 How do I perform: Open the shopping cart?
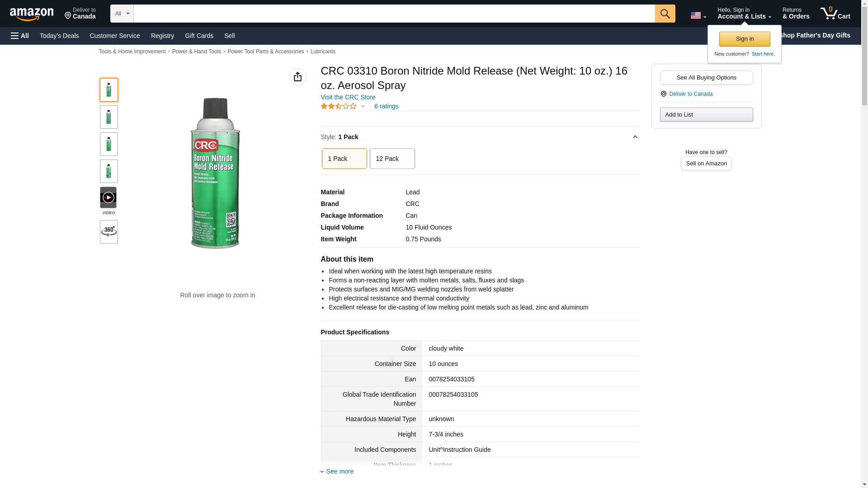tap(835, 14)
